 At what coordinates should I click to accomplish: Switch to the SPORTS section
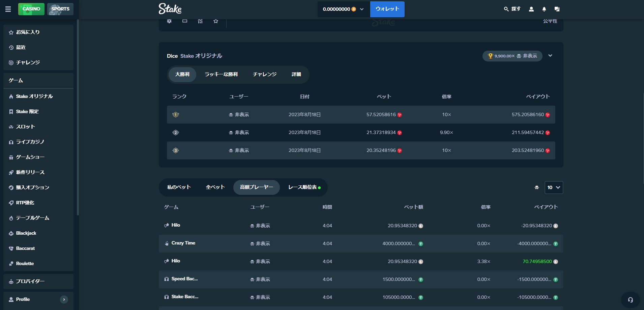(x=60, y=9)
